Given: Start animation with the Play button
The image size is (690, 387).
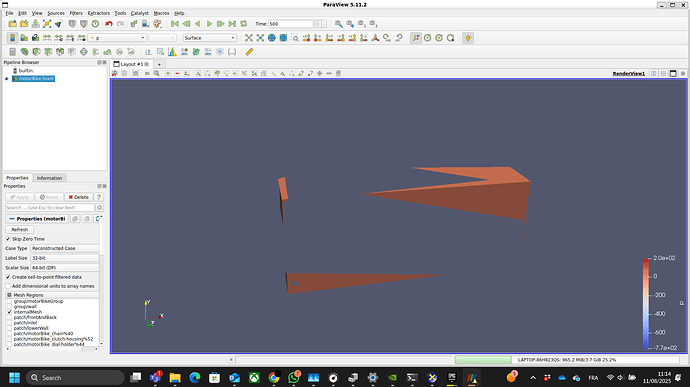Looking at the screenshot, I should point(209,24).
